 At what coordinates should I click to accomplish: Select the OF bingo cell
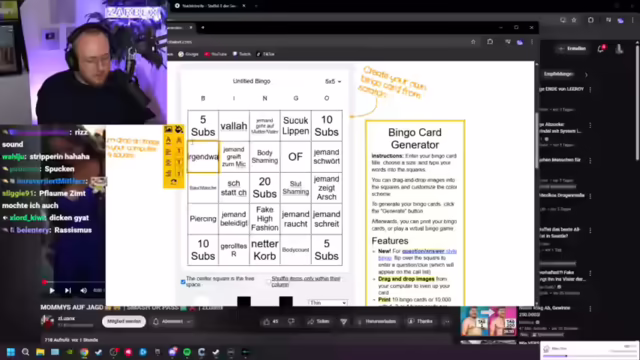tap(296, 157)
